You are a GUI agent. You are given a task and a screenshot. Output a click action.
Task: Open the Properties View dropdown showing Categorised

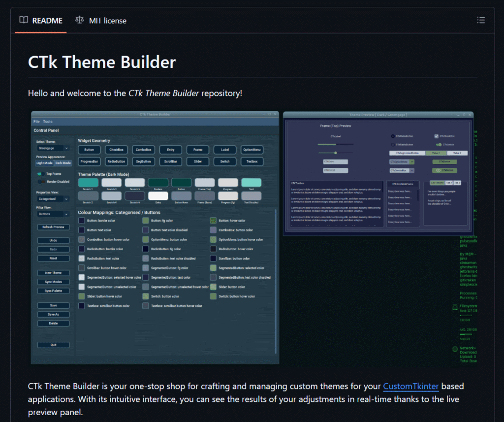coord(53,199)
